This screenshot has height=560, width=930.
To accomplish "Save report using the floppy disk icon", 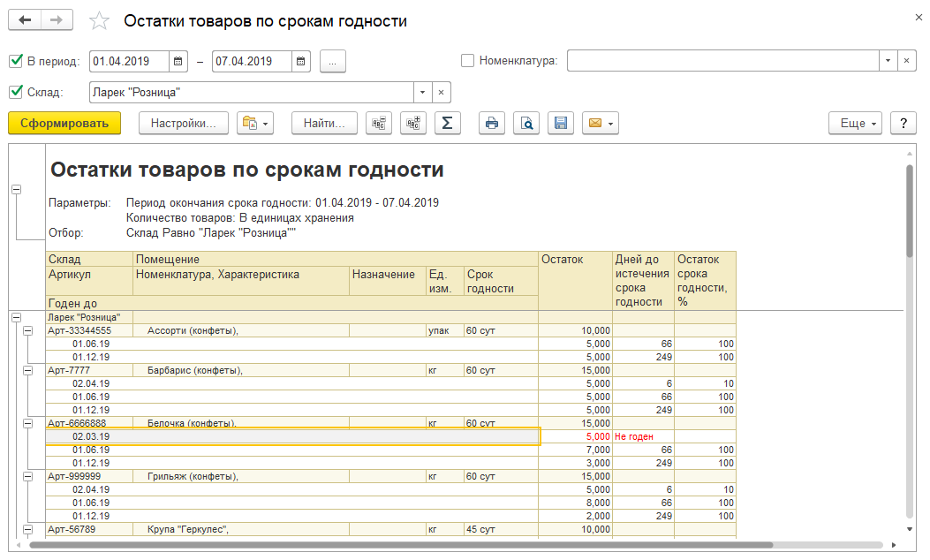I will [560, 124].
